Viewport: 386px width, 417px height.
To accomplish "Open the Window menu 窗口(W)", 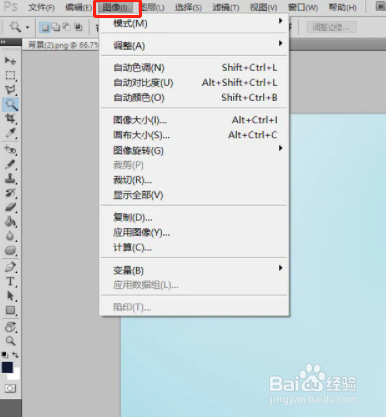I will (x=303, y=7).
